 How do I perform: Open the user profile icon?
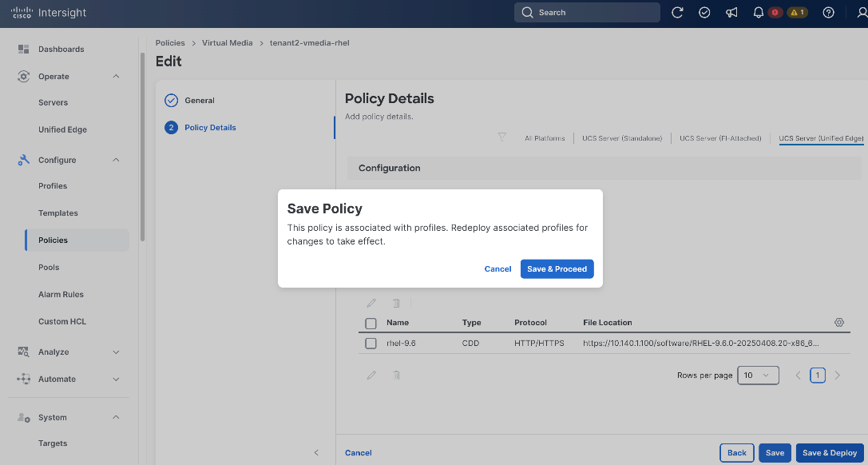point(862,13)
